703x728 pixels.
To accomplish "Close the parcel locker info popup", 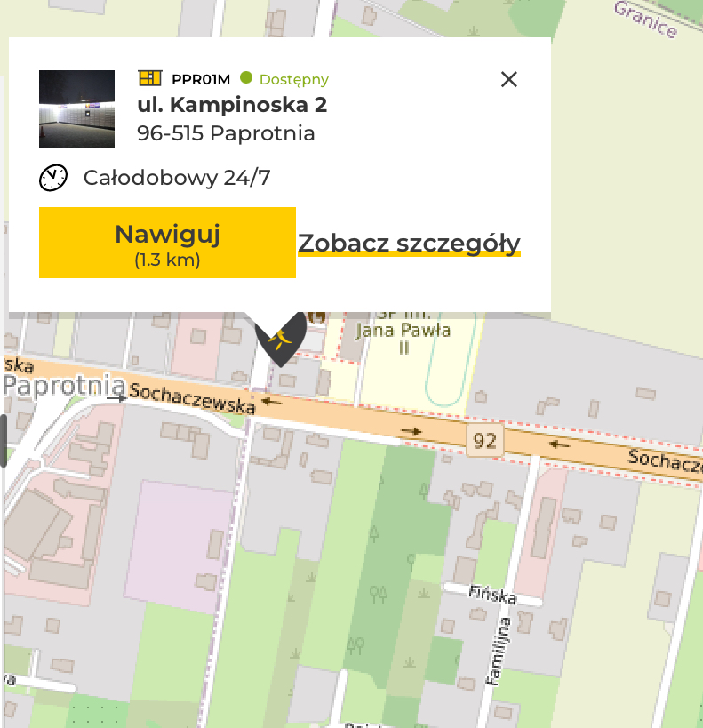I will [509, 79].
